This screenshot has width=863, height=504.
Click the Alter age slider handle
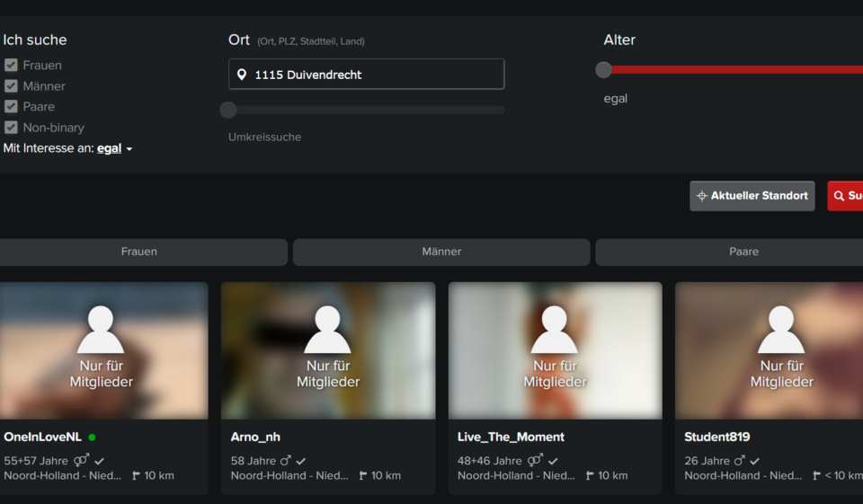pos(604,70)
